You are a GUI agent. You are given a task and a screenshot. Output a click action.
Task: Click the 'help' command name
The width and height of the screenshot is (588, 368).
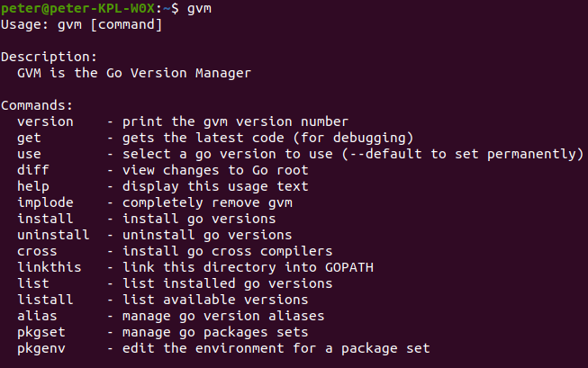(x=32, y=185)
